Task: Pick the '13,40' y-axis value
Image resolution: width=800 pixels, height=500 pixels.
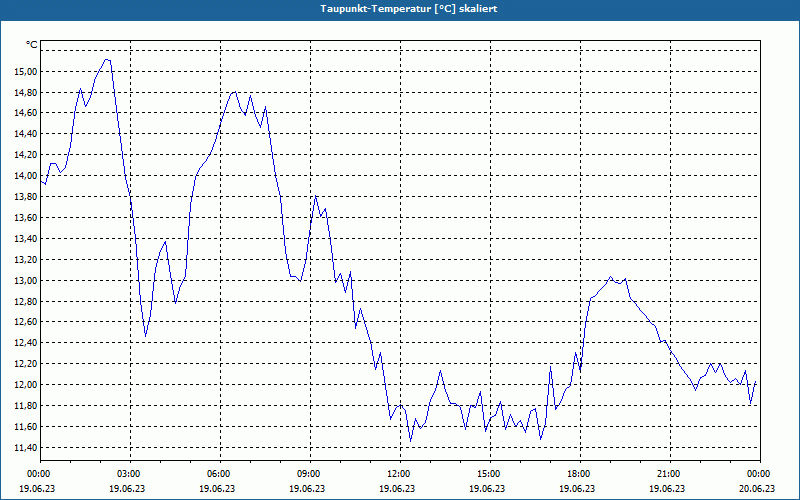Action: [x=26, y=238]
